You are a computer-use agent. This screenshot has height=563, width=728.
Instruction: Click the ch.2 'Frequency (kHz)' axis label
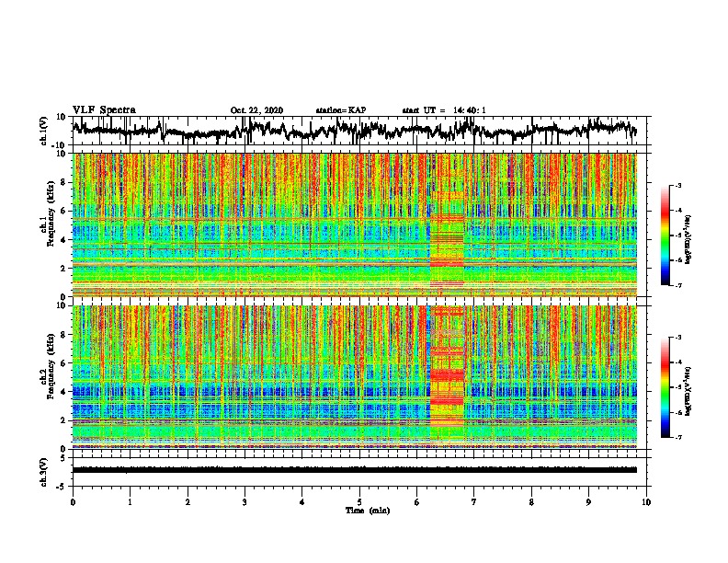[51, 366]
